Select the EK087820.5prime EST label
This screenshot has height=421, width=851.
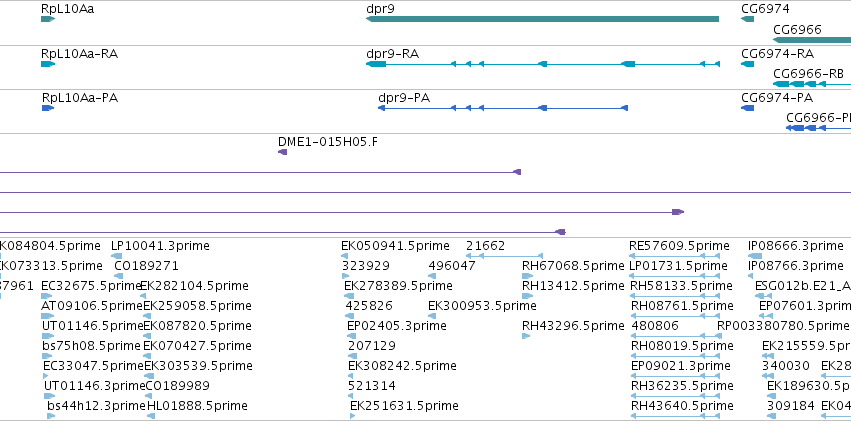[x=198, y=326]
